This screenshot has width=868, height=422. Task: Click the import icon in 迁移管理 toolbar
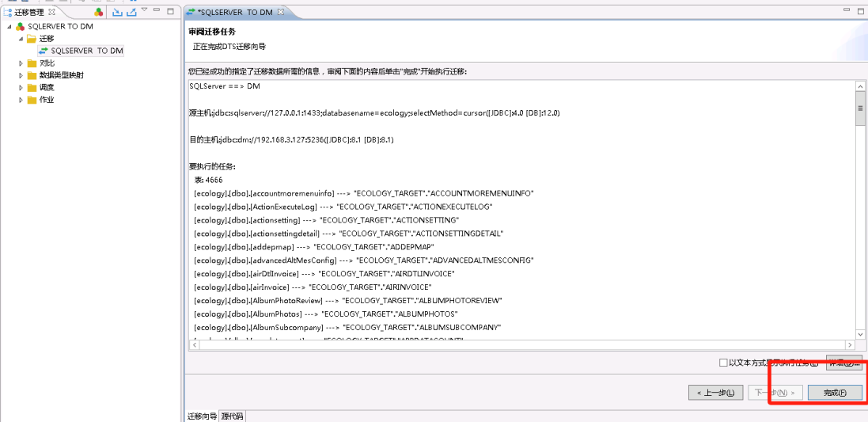[117, 12]
